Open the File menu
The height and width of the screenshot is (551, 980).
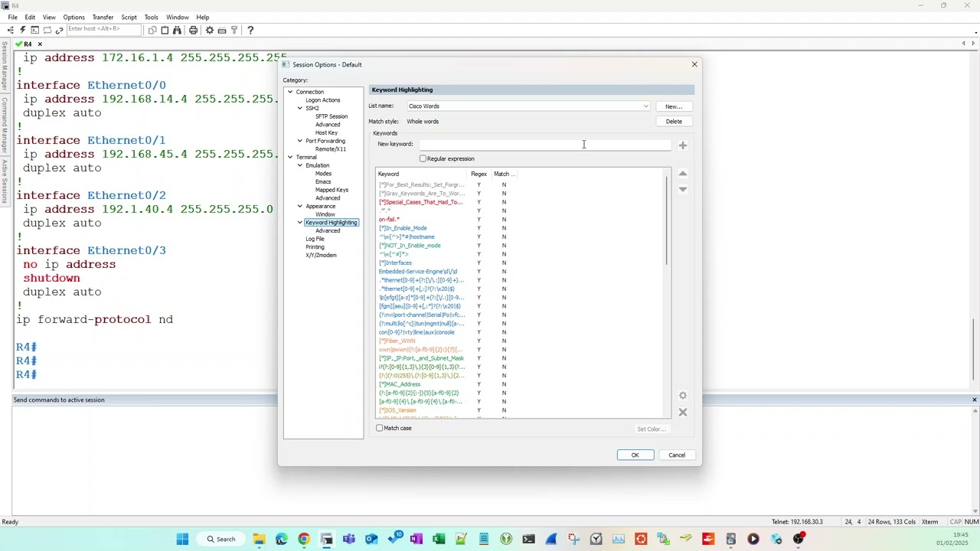[12, 17]
